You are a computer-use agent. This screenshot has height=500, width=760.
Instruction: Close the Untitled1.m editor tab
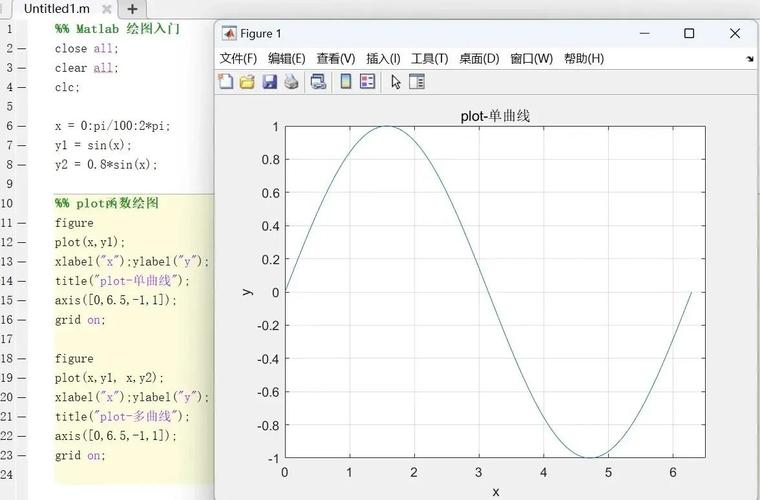(x=107, y=9)
